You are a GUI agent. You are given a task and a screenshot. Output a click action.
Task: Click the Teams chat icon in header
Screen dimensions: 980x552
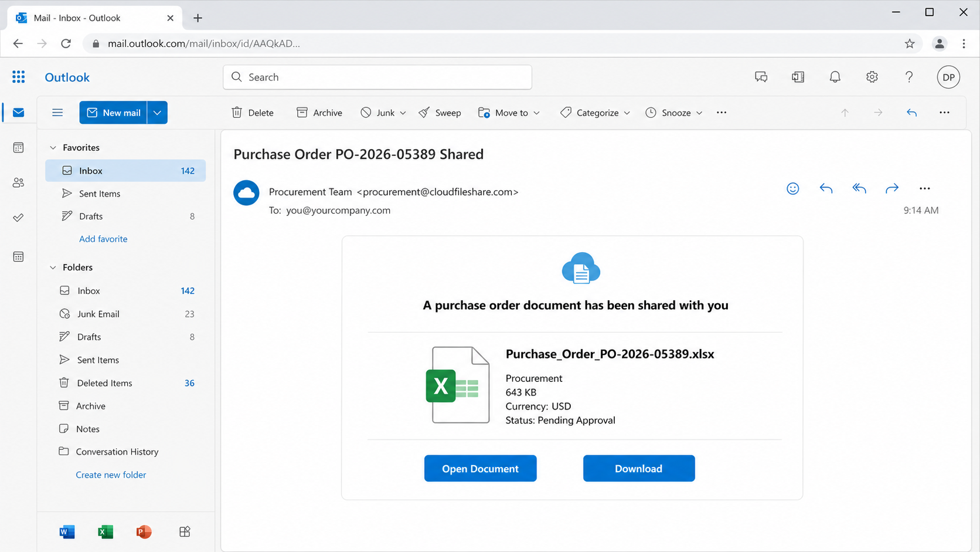pyautogui.click(x=761, y=77)
